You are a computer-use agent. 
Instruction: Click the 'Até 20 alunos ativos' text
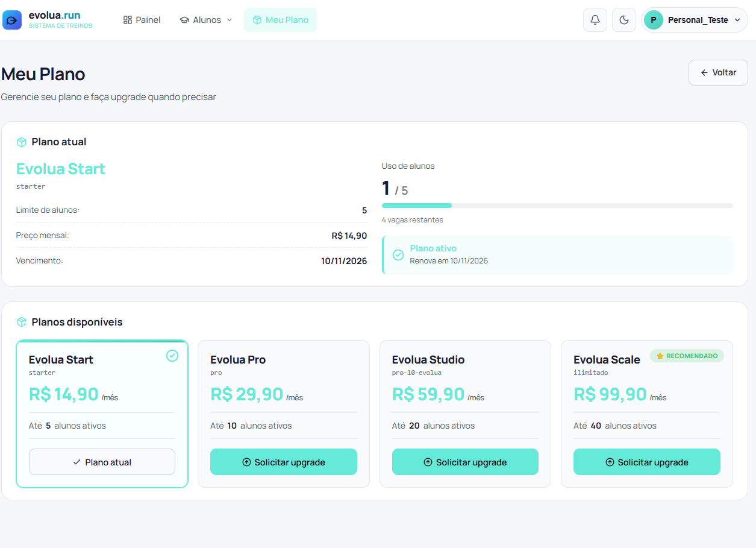coord(433,426)
